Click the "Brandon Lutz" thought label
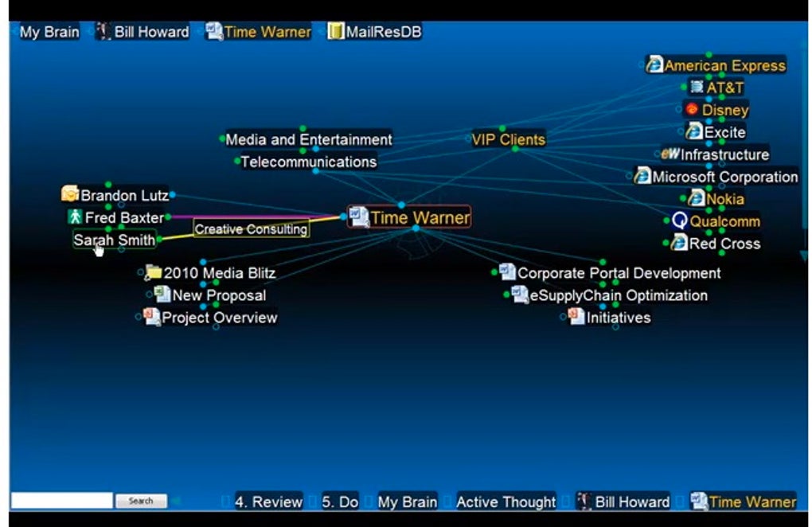The image size is (812, 527). point(124,195)
